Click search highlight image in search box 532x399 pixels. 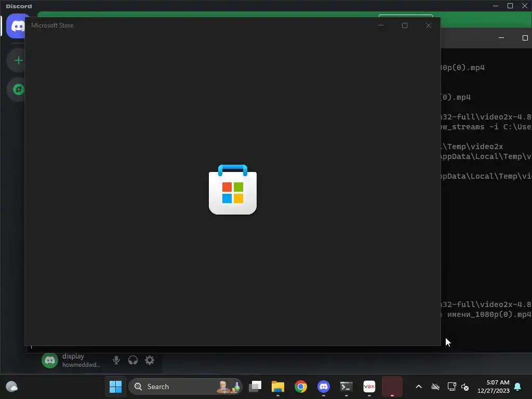pyautogui.click(x=229, y=387)
